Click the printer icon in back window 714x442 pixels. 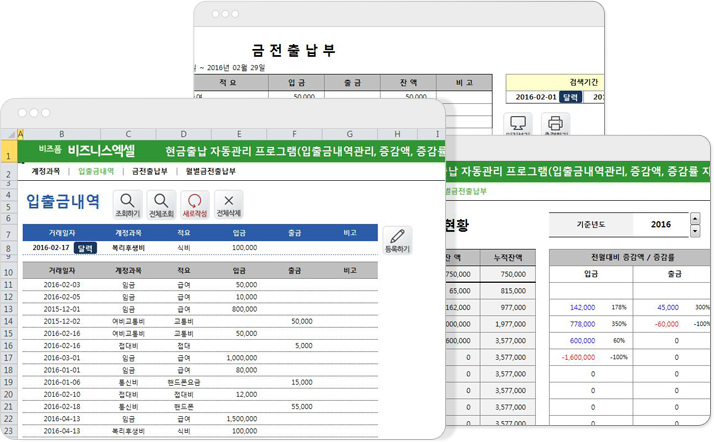click(x=556, y=125)
